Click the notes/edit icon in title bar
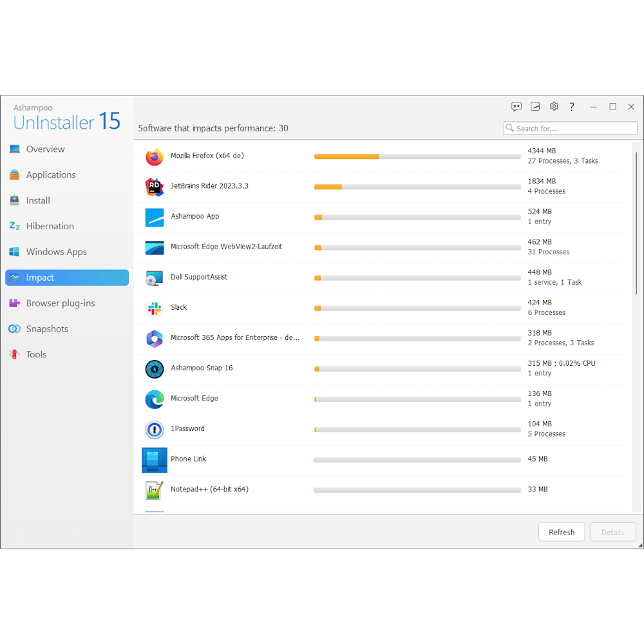Screen dimensions: 644x644 tap(535, 107)
